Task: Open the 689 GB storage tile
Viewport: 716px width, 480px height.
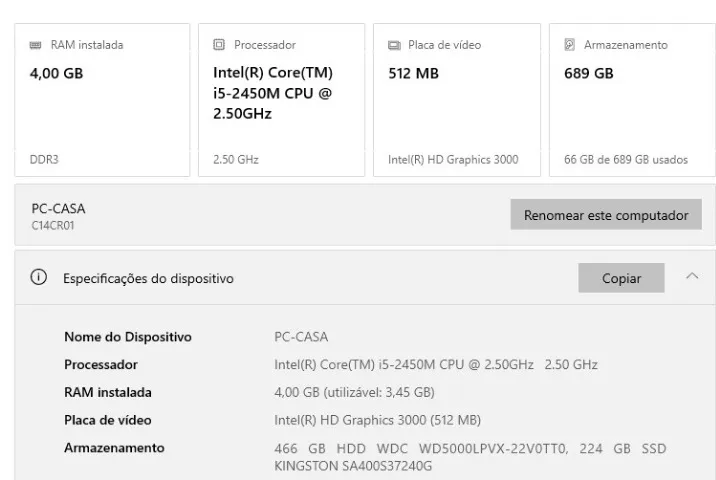Action: coord(632,100)
